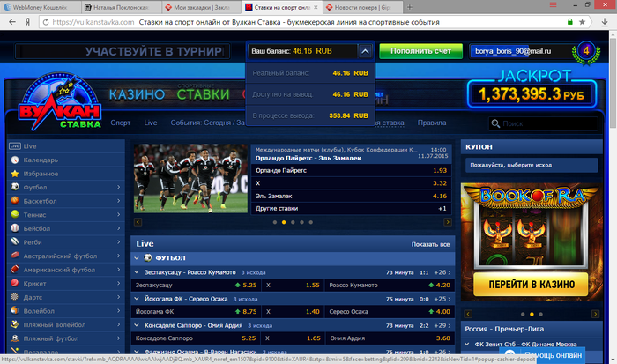
Task: Reload the page with refresh icon
Action: pyautogui.click(x=46, y=22)
